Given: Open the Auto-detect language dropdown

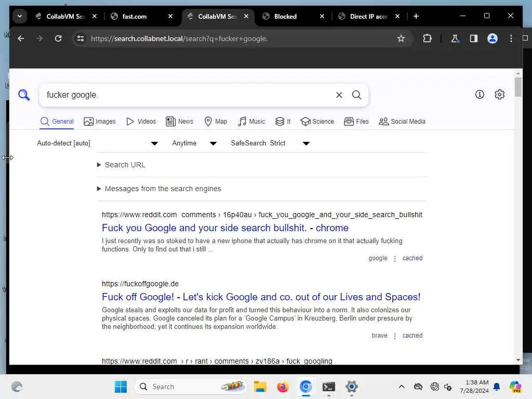Looking at the screenshot, I should coord(97,143).
